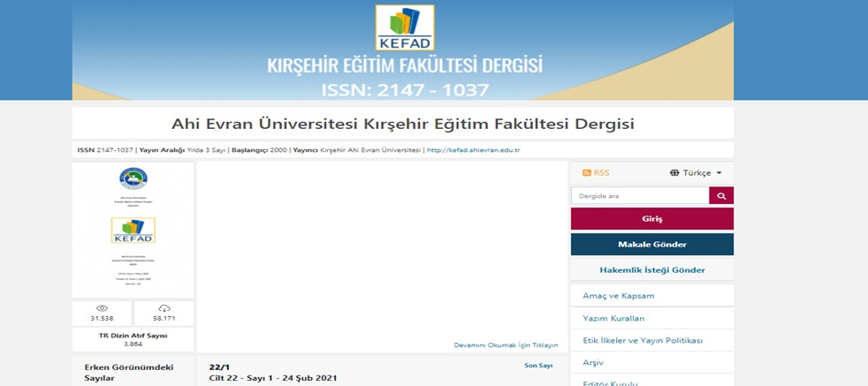Focus the Dergide ara search field
868x386 pixels.
tap(640, 196)
